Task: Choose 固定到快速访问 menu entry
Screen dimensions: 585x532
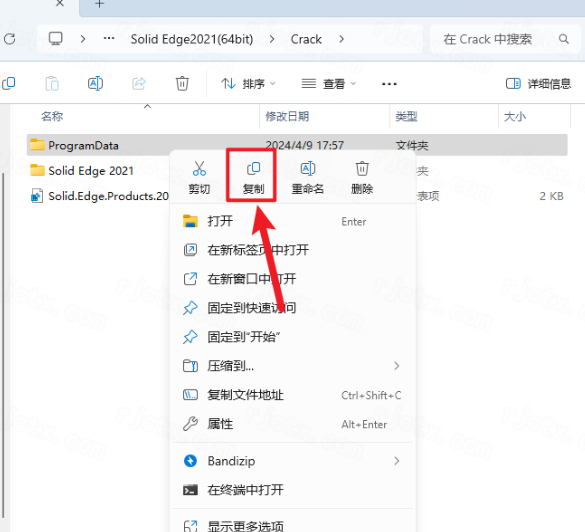Action: click(x=293, y=308)
